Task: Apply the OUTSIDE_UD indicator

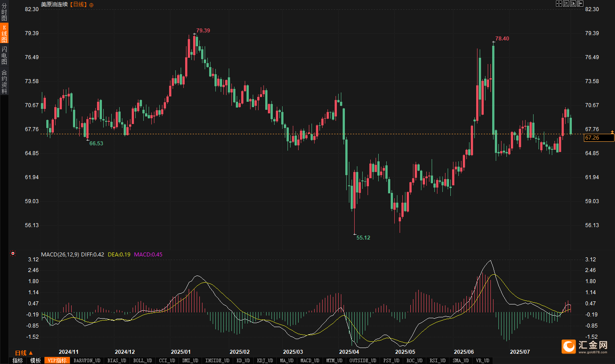Action: tap(363, 360)
